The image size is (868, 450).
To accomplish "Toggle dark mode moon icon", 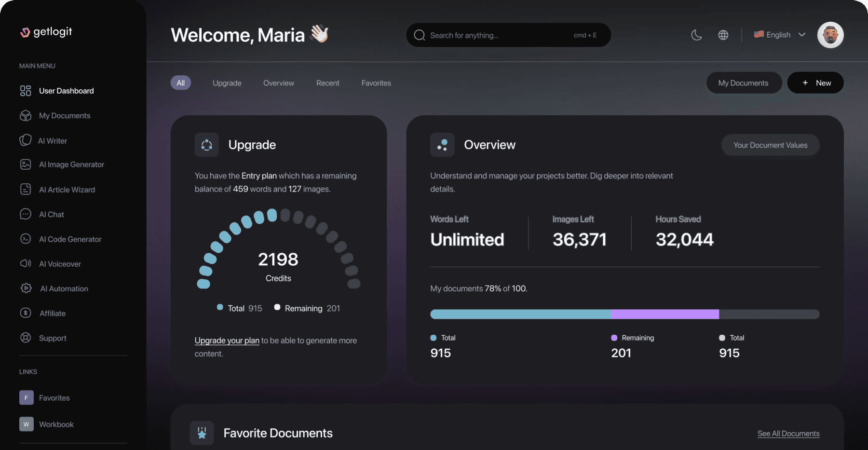I will (x=696, y=35).
